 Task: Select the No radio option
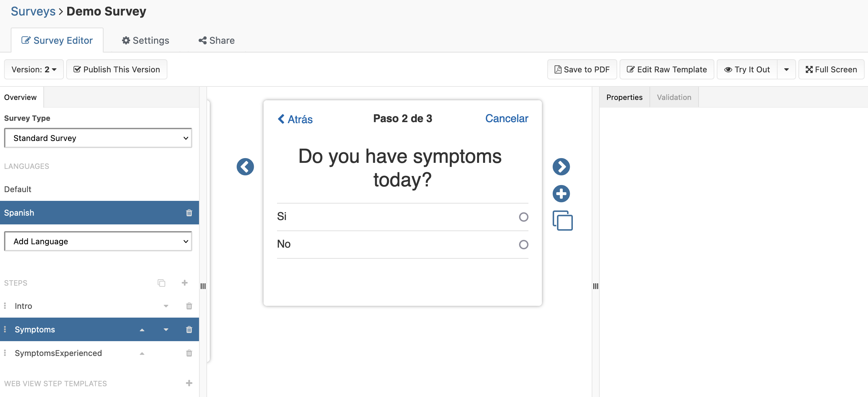pos(523,245)
